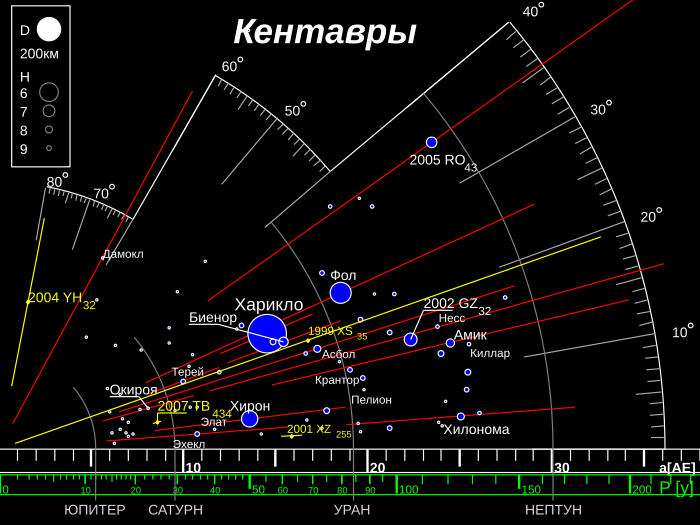Click the green 50 mark on period axis

(258, 490)
